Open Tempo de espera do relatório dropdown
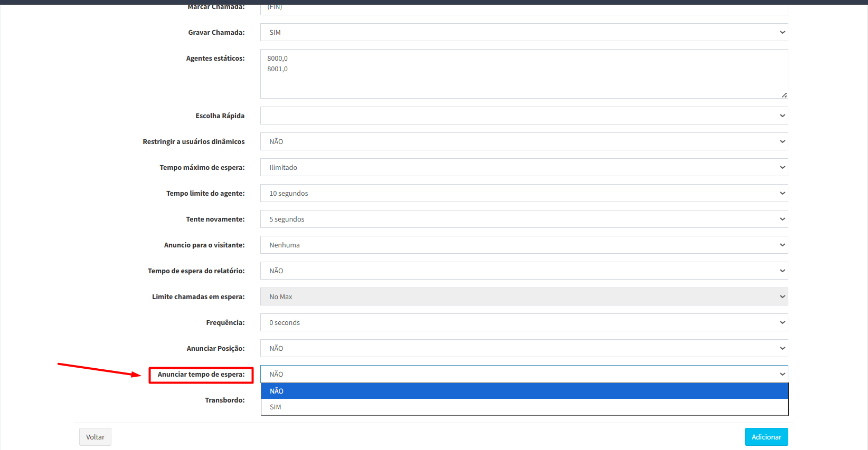 tap(523, 271)
